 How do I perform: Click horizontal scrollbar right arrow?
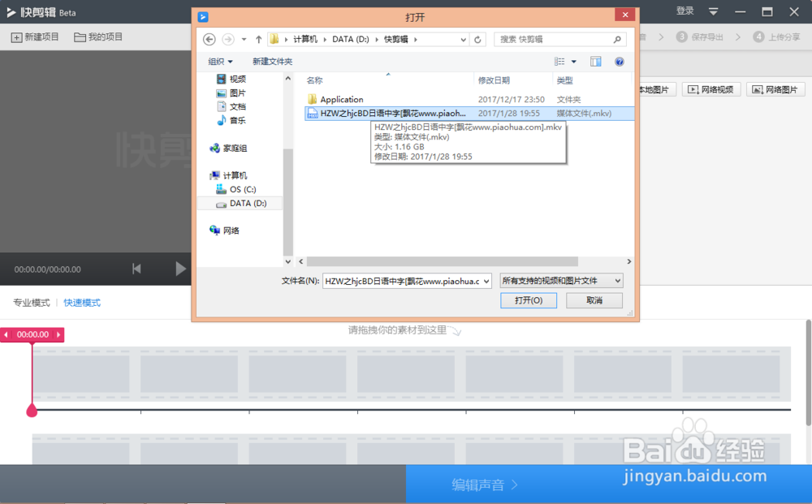[629, 262]
